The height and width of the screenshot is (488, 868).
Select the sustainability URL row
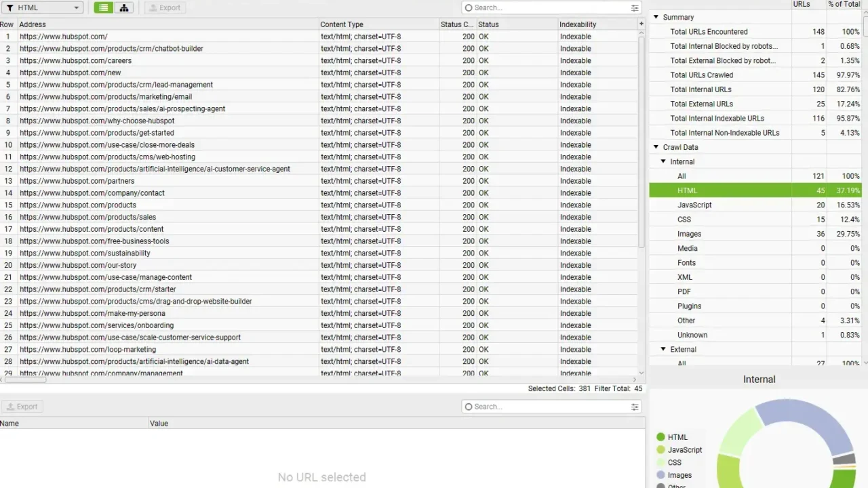click(319, 253)
